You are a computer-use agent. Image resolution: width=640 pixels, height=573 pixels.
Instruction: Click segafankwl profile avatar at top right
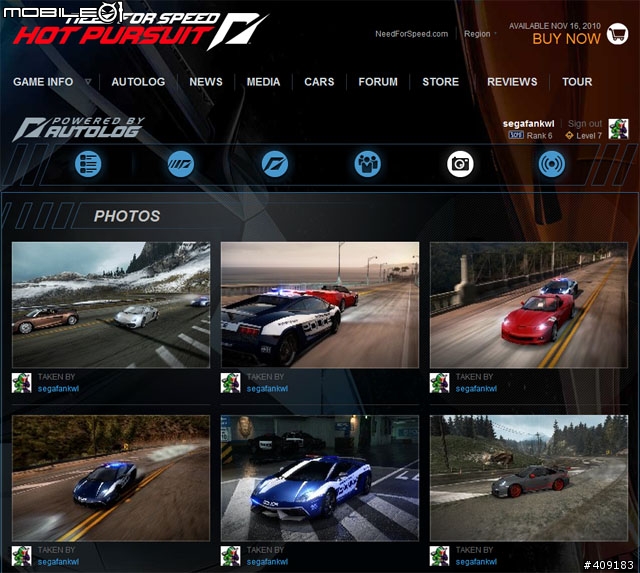pos(618,129)
